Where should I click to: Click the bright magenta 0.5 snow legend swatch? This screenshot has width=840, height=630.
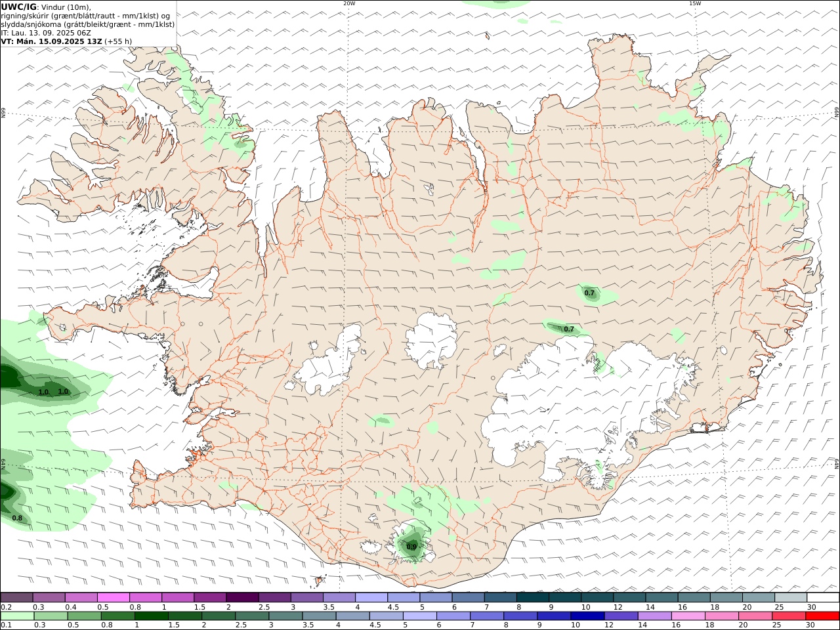[114, 597]
